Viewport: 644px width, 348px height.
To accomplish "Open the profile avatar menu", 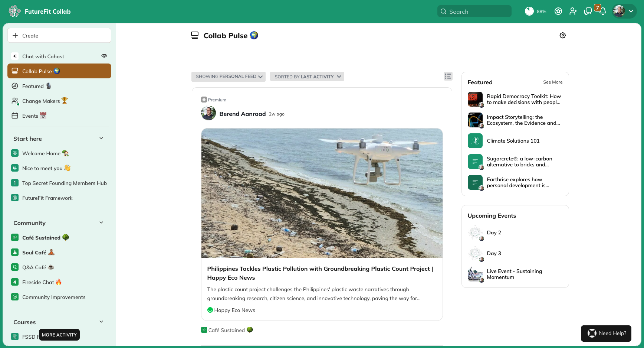I will pyautogui.click(x=624, y=12).
